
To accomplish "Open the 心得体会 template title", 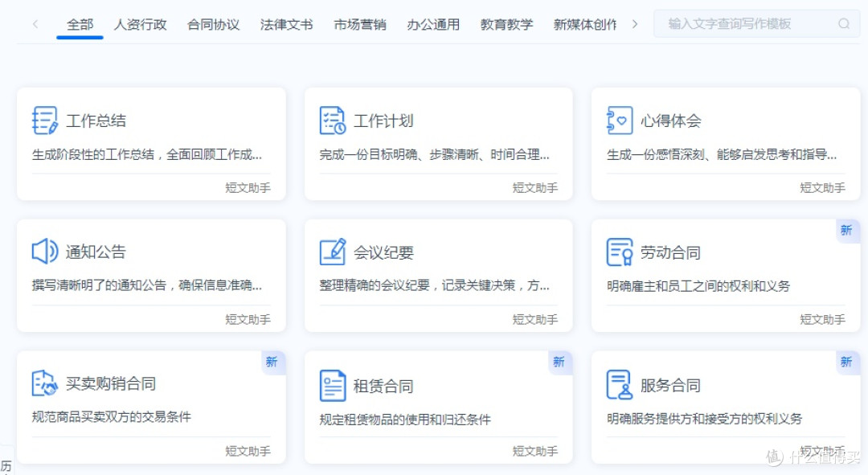I will (670, 121).
